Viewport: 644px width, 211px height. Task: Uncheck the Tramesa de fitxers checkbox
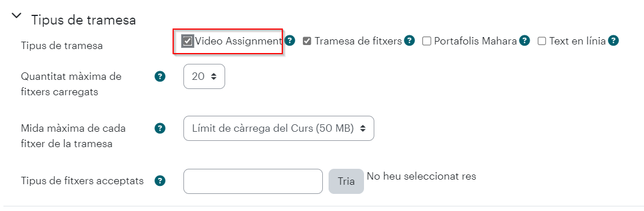(307, 41)
